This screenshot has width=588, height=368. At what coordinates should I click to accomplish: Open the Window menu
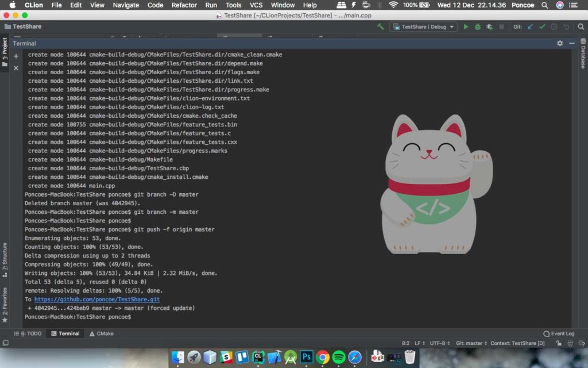[283, 5]
